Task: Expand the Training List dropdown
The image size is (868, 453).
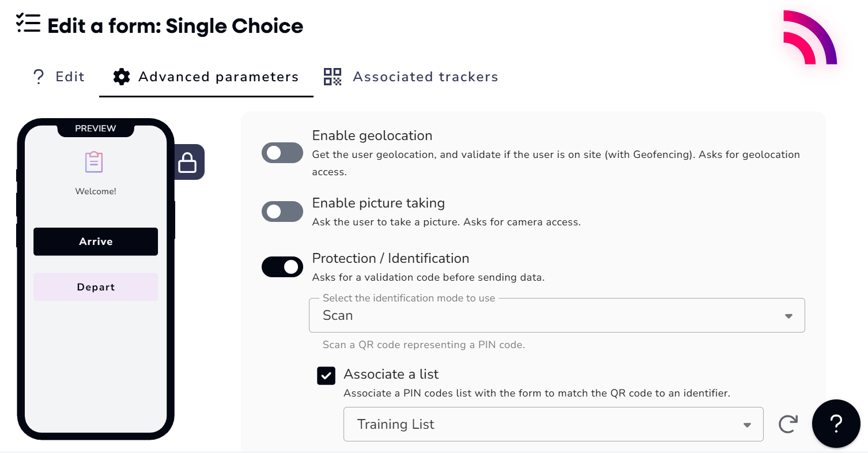Action: point(553,425)
